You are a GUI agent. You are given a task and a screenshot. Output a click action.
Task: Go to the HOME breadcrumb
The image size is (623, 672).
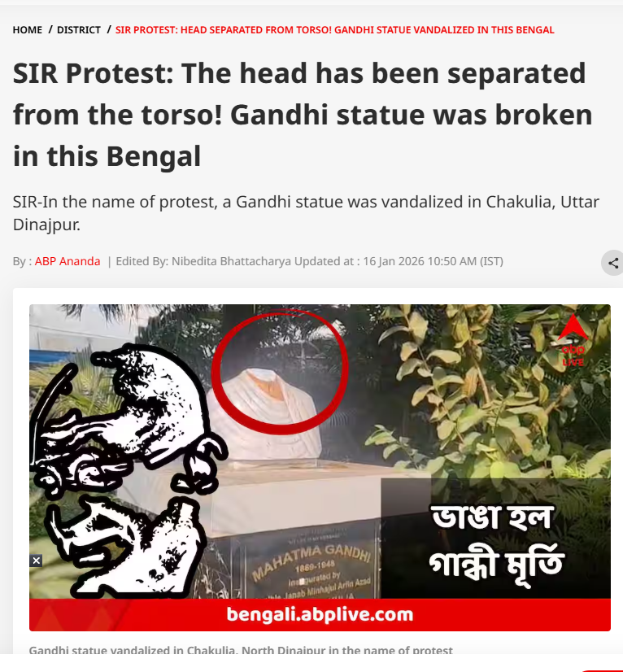[x=28, y=30]
